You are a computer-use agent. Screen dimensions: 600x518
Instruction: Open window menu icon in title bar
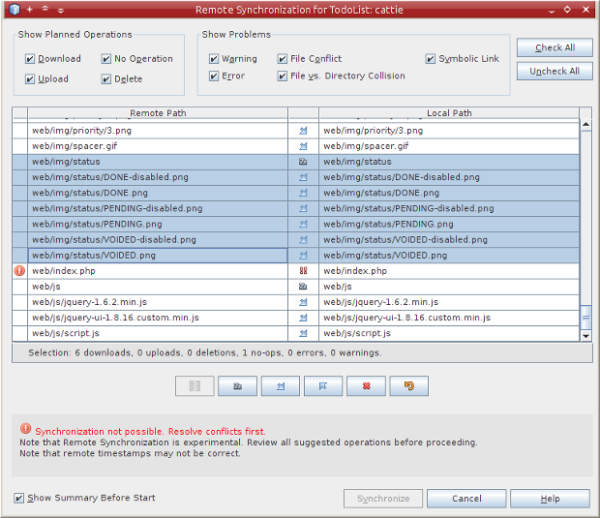(x=11, y=8)
